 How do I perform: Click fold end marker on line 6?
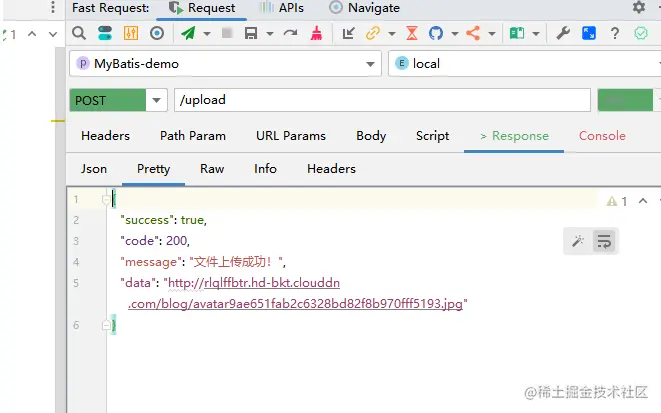(x=106, y=325)
